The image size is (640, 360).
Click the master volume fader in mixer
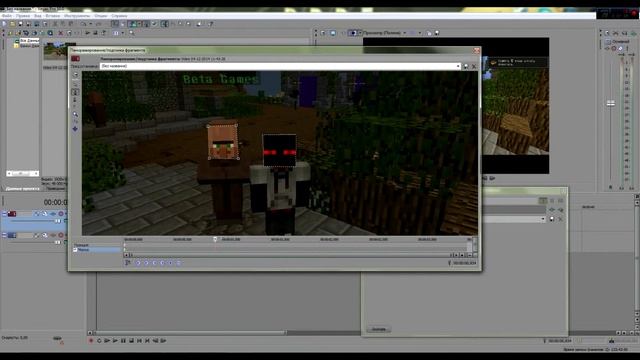tap(611, 104)
